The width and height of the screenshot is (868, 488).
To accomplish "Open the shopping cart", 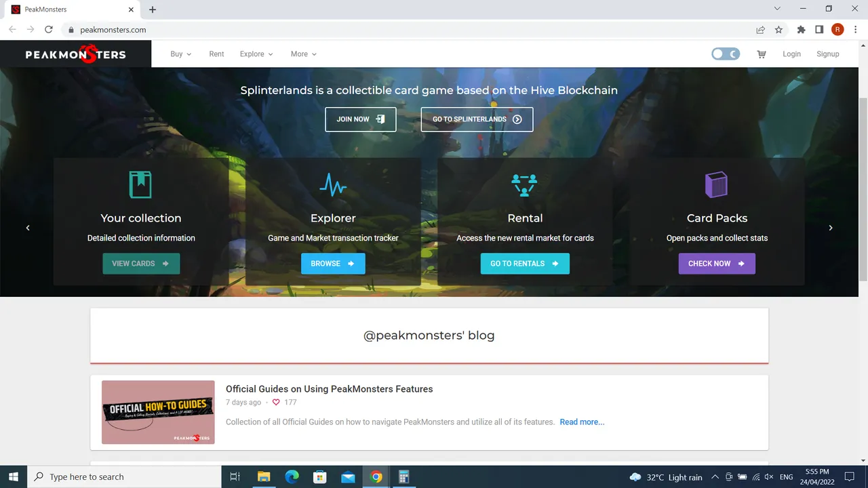I will pos(762,54).
